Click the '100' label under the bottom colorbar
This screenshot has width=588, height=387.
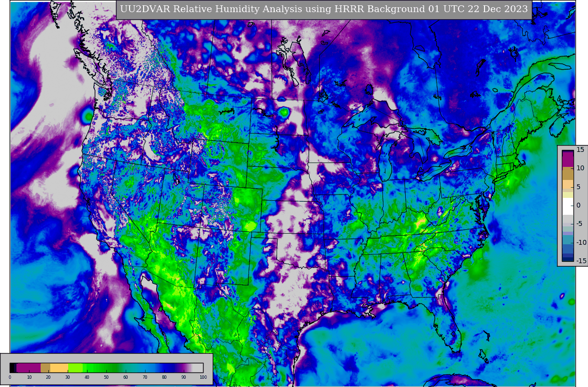click(x=203, y=377)
